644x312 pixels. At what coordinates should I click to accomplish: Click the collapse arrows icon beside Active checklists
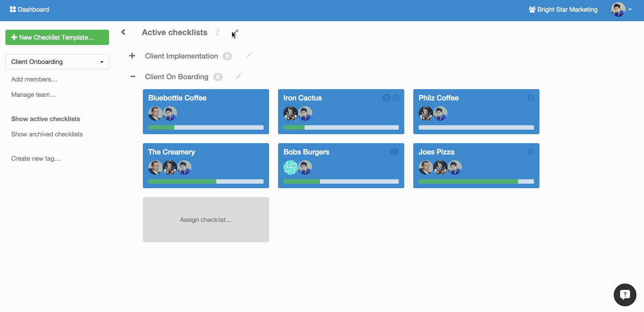point(235,32)
